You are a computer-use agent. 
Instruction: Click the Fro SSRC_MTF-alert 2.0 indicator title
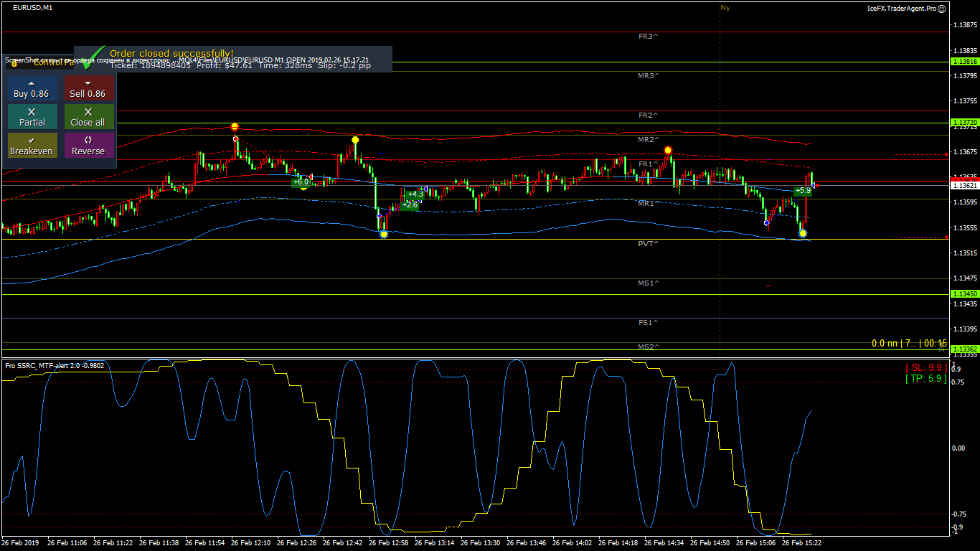[55, 365]
